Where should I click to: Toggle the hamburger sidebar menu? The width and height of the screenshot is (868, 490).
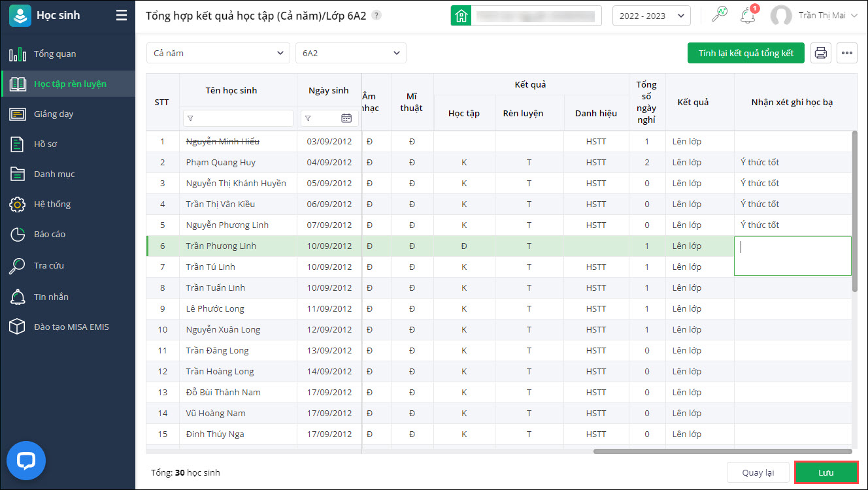[122, 16]
